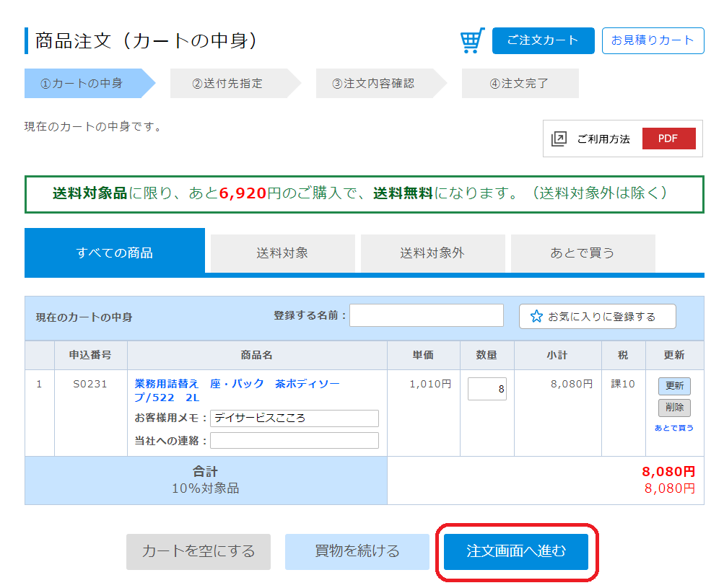Empty the cart with カートを空にする
Screen dimensions: 724x588
[x=199, y=552]
